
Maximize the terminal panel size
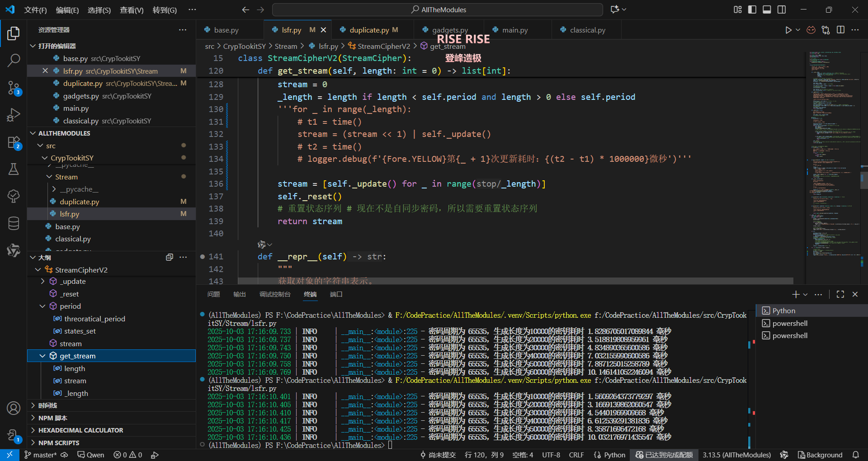click(x=840, y=294)
